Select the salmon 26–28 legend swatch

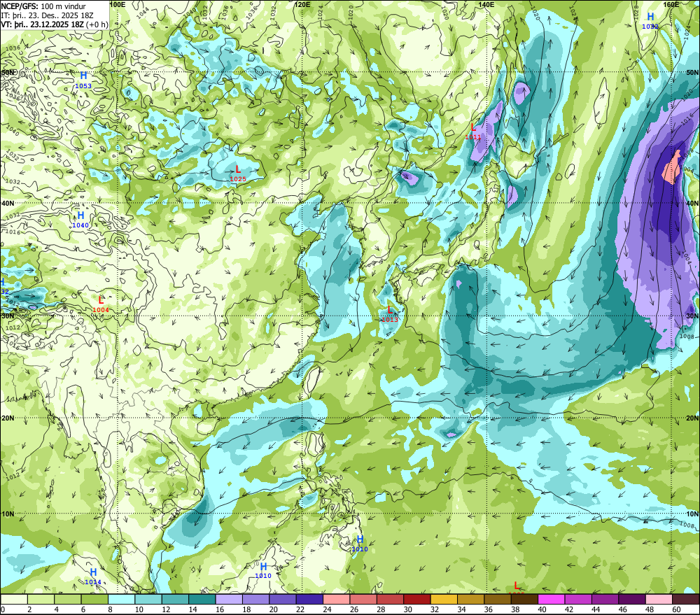(363, 600)
